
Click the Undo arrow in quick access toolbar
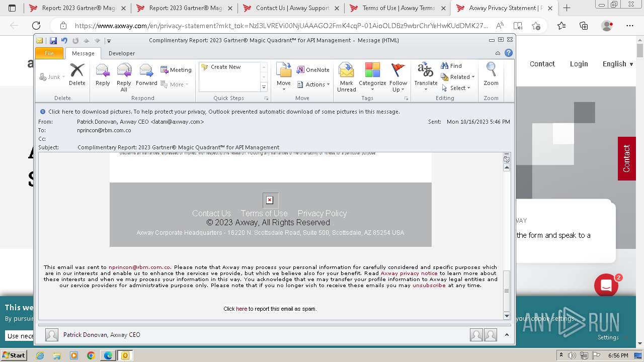(64, 41)
